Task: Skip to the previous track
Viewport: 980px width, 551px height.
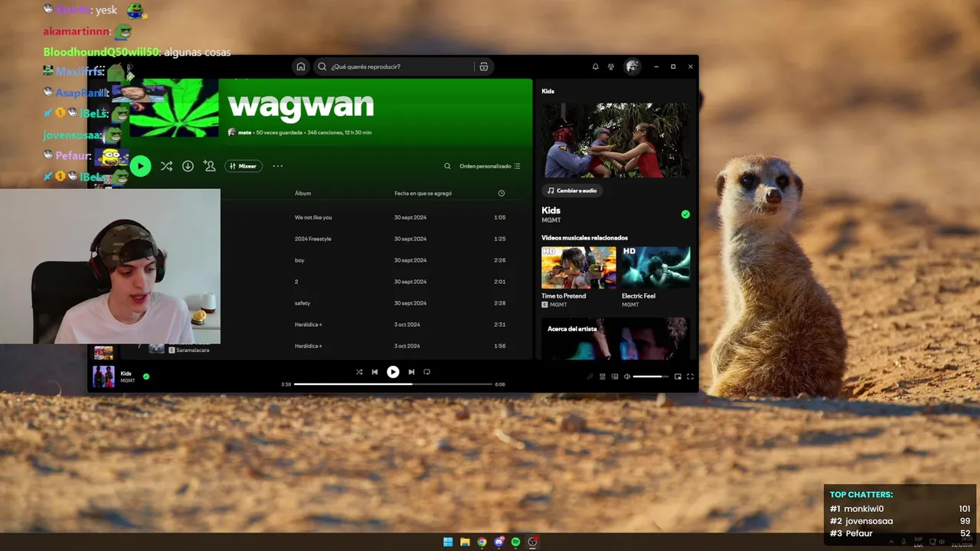Action: [374, 372]
